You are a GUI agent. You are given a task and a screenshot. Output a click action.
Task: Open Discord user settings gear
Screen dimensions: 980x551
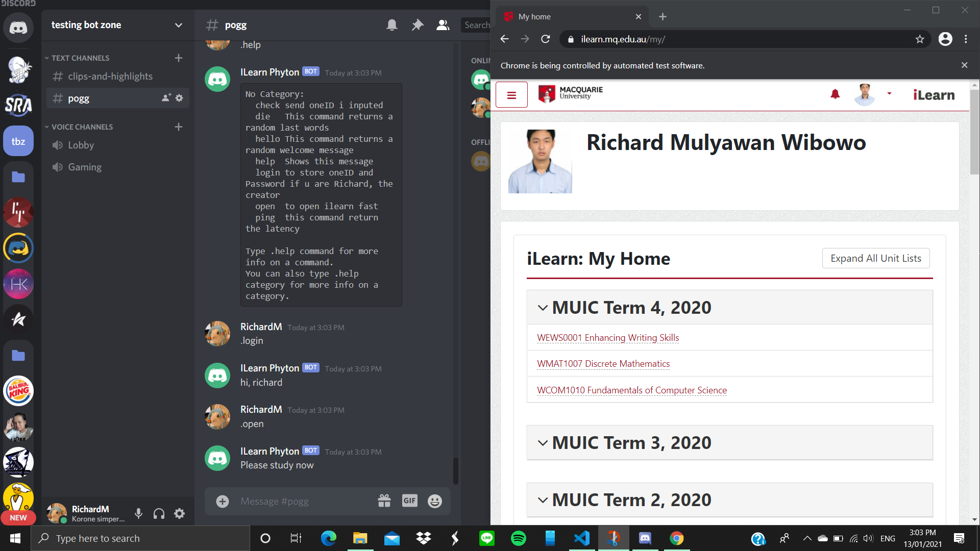(x=179, y=513)
